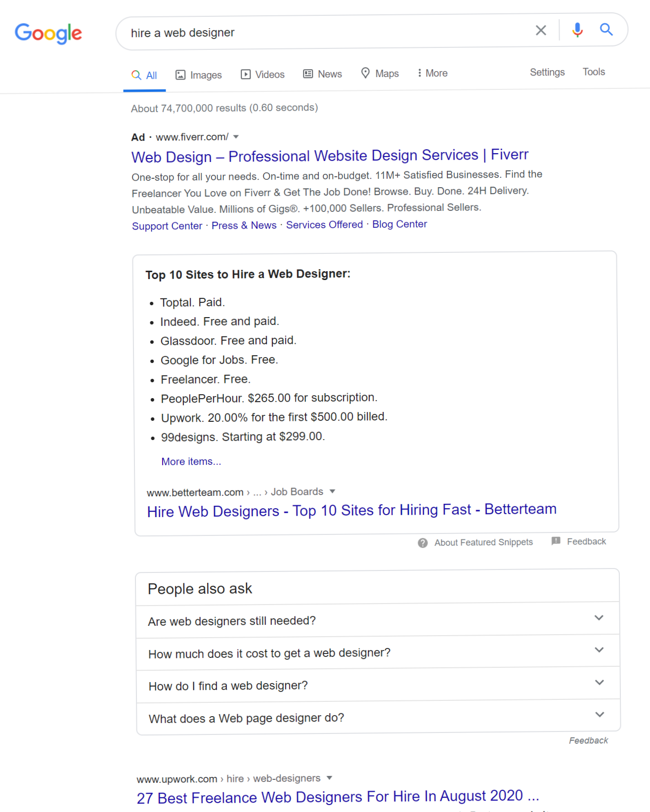The image size is (650, 812).
Task: Open Tools in search options
Action: (594, 72)
